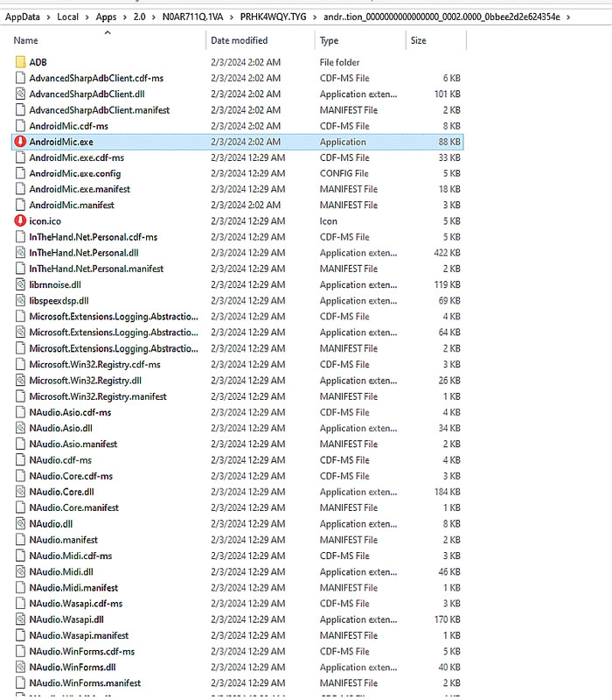Expand the chevron after PRHK4WQY.TYG breadcrumb
The width and height of the screenshot is (612, 700).
click(315, 17)
